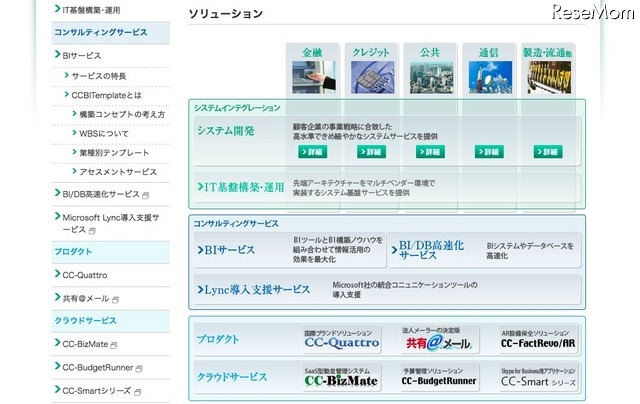Open WBSについて sidebar item
Viewport: 640px width, 404px height.
(x=104, y=133)
